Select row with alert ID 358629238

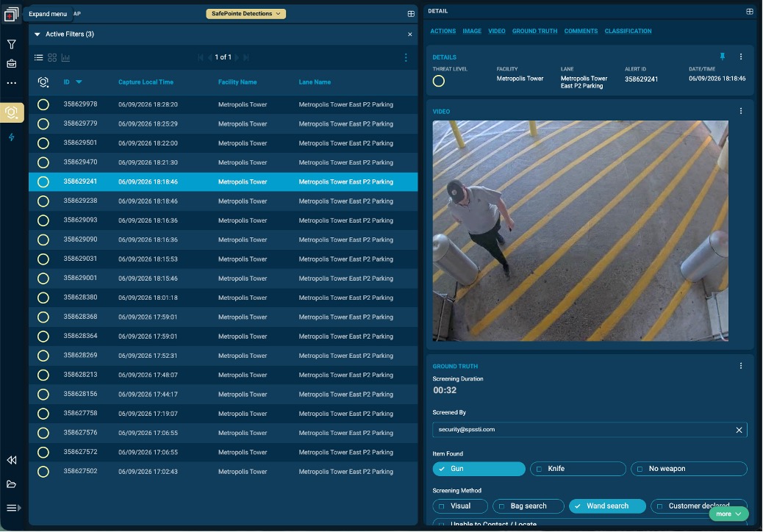pyautogui.click(x=223, y=201)
